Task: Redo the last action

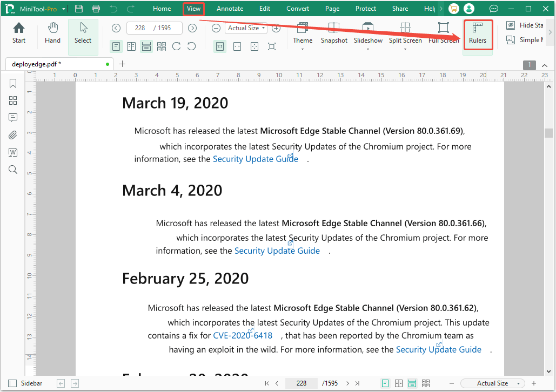Action: click(x=131, y=9)
